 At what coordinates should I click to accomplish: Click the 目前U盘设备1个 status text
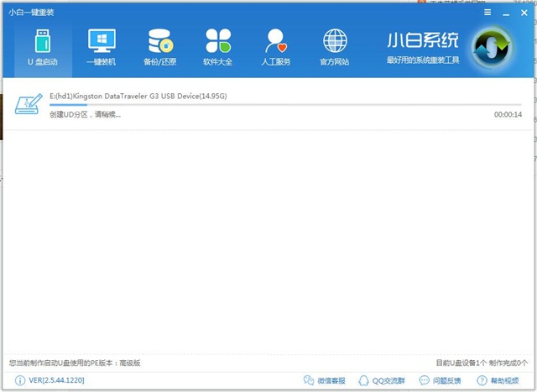pyautogui.click(x=482, y=363)
